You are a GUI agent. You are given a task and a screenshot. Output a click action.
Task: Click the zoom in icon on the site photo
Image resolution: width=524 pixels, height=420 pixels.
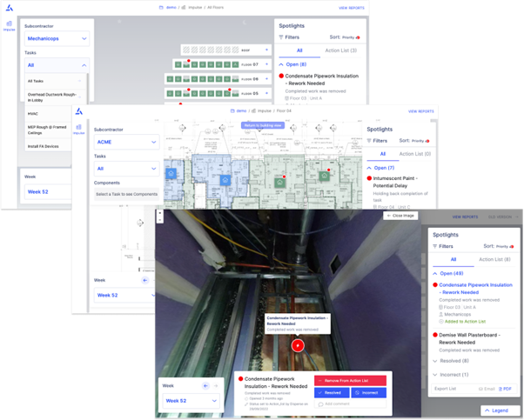160,213
